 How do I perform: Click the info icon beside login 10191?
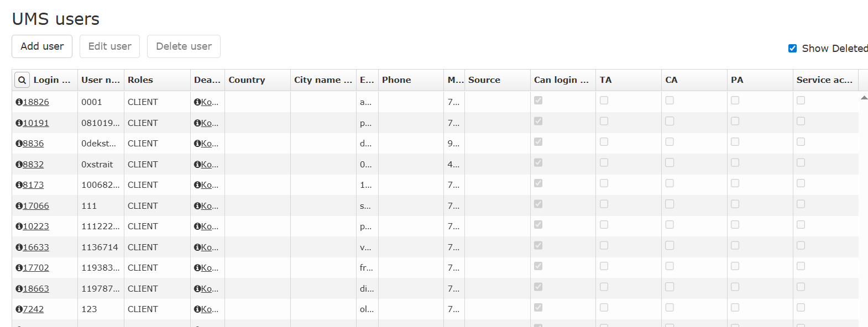(19, 123)
